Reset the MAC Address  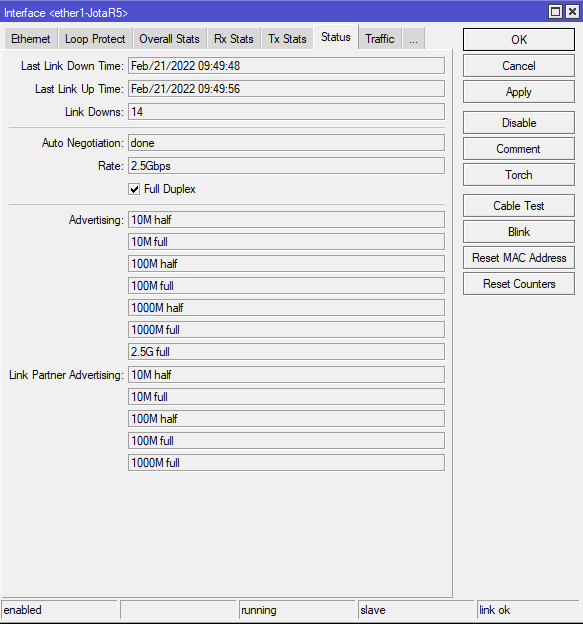click(519, 258)
